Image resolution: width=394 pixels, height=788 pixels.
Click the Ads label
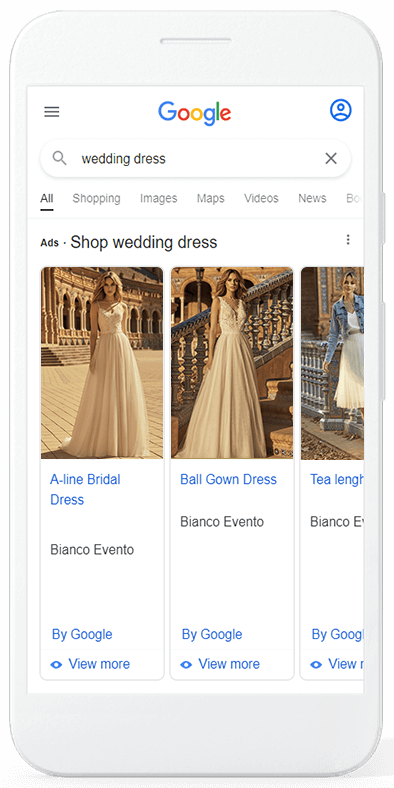point(49,243)
